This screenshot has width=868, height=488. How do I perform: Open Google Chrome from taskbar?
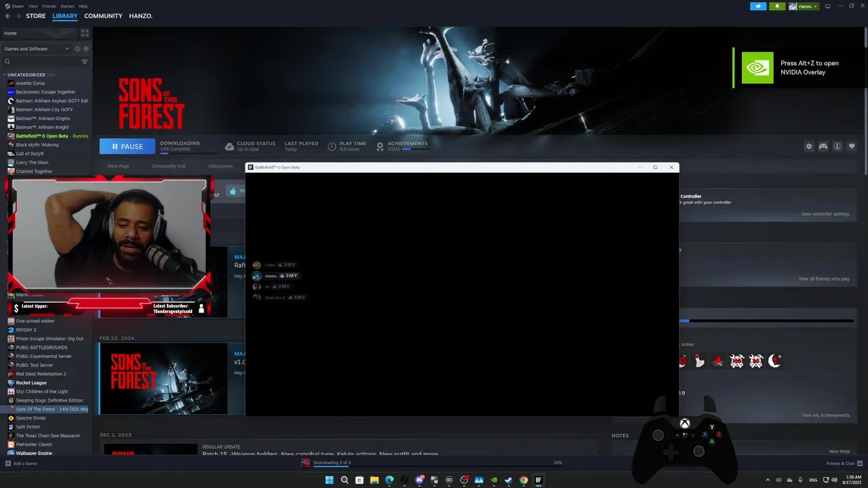[x=524, y=480]
